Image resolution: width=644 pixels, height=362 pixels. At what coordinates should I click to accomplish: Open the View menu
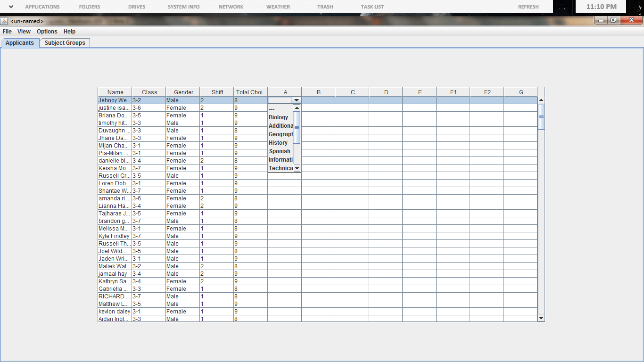24,32
